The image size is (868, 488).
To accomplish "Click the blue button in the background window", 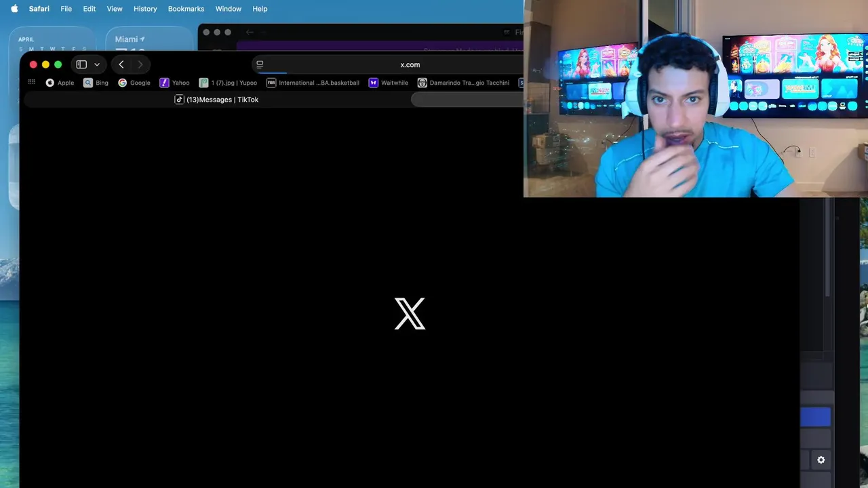I will coord(815,417).
